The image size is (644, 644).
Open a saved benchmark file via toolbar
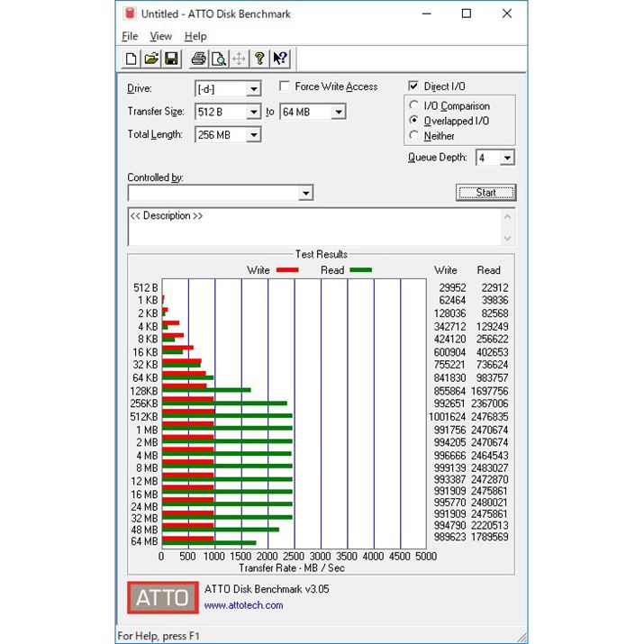151,59
